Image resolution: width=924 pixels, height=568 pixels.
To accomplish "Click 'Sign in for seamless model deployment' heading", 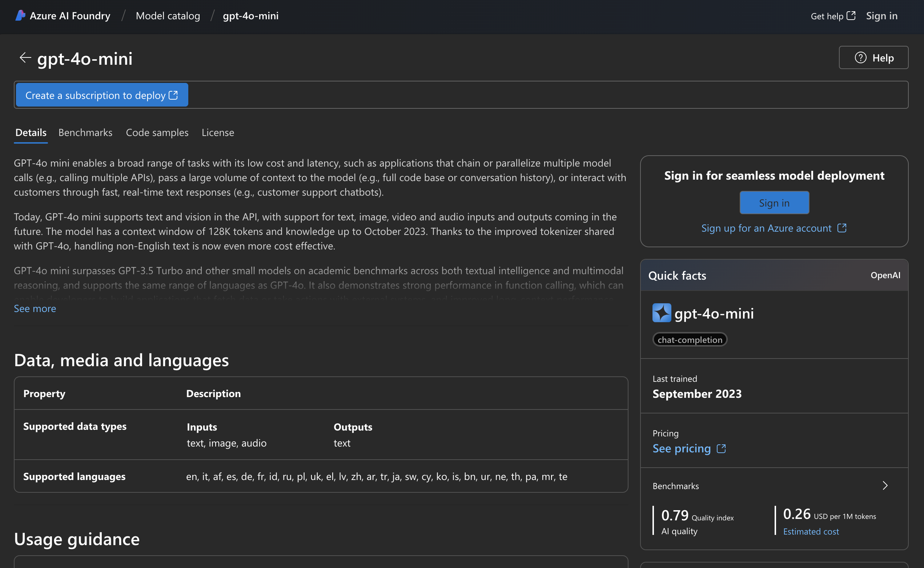I will pos(774,175).
